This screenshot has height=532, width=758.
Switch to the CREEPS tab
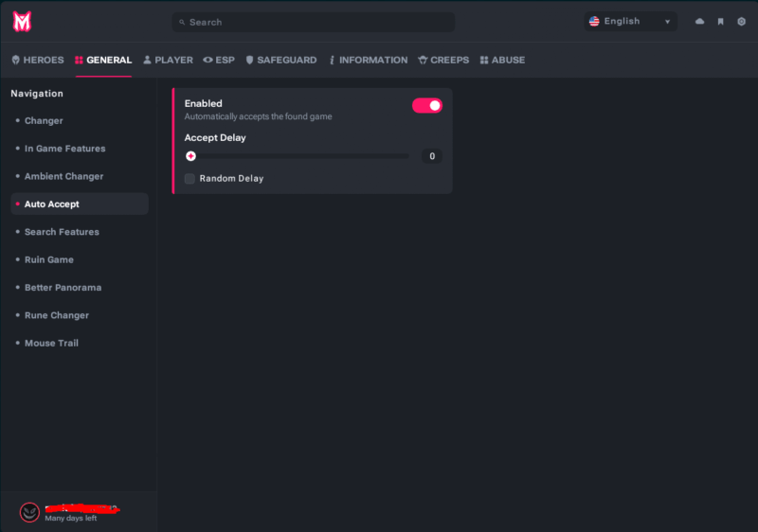tap(443, 60)
